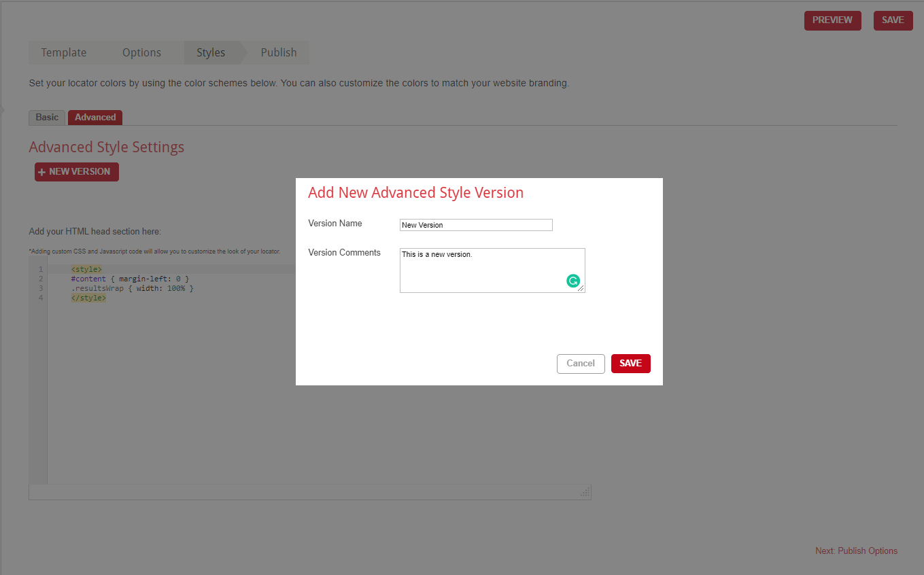924x575 pixels.
Task: Click the Version Comments textarea resize handle
Action: tap(581, 288)
